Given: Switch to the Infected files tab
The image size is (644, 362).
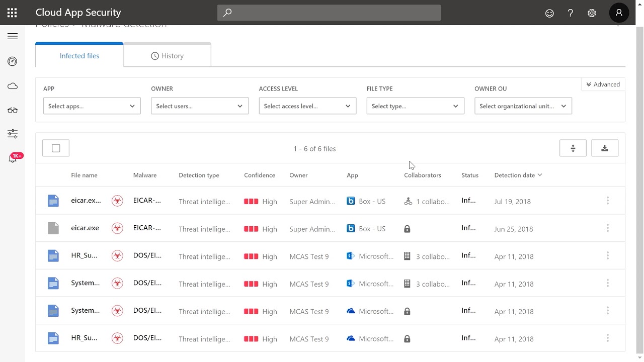Looking at the screenshot, I should click(x=79, y=56).
